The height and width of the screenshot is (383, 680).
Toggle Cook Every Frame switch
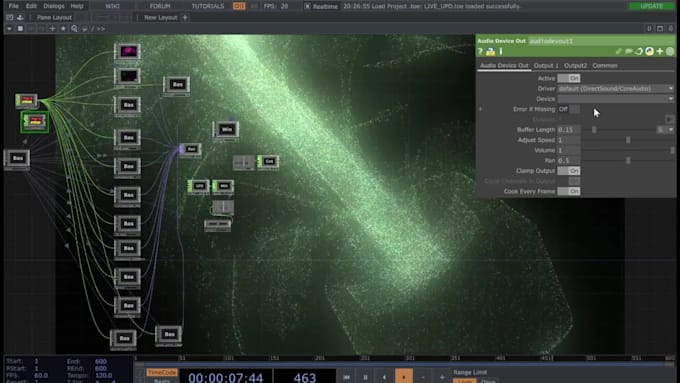(569, 191)
